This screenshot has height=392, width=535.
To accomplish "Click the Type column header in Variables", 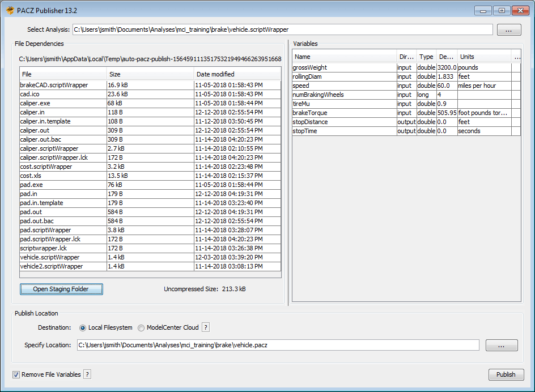I will pos(427,57).
